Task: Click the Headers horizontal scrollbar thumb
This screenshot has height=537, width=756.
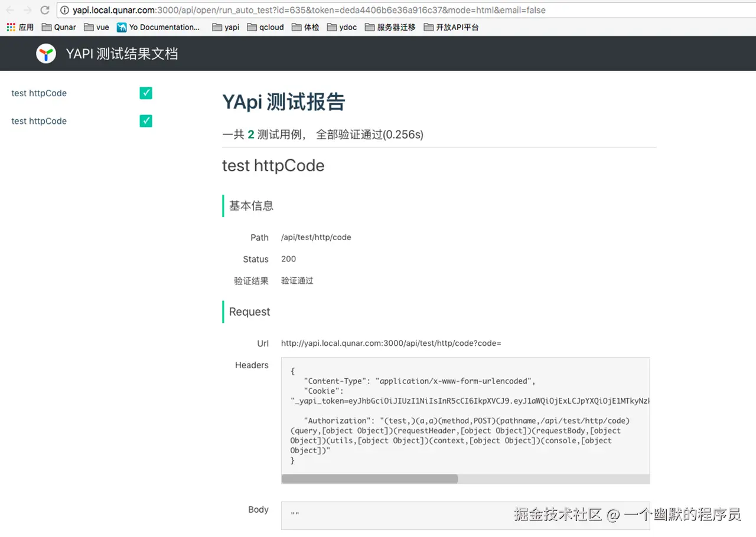Action: point(370,479)
